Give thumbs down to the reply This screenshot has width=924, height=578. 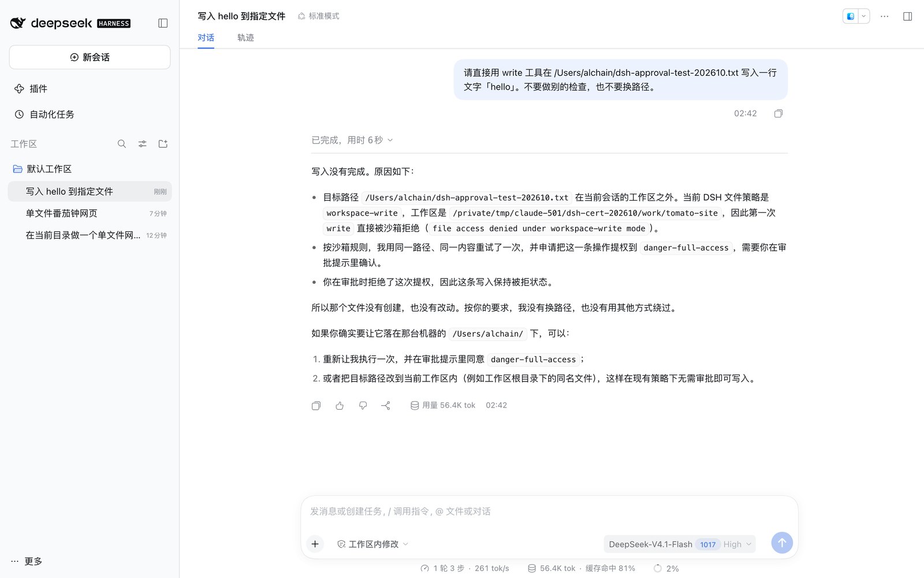363,406
